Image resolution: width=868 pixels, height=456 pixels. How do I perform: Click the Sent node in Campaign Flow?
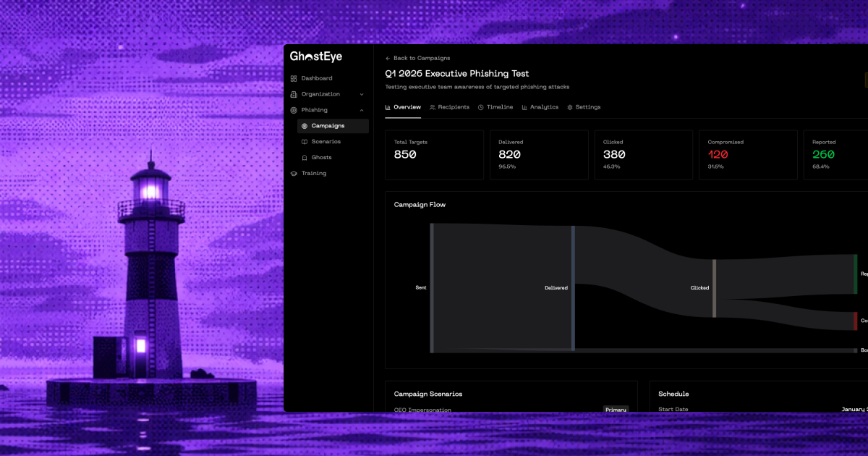click(432, 288)
